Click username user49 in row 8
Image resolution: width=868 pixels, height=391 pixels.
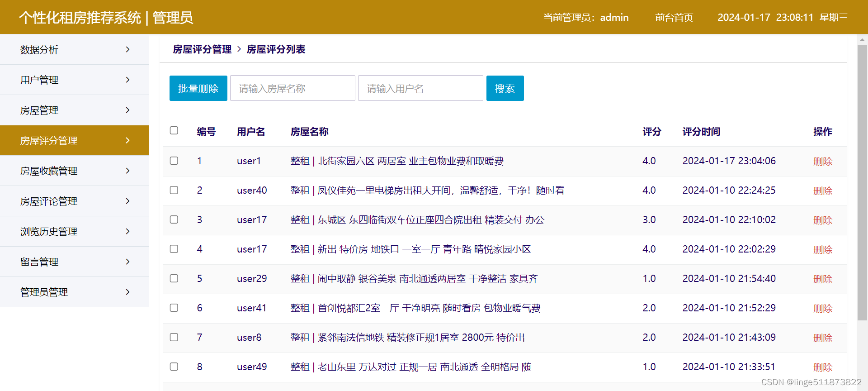coord(252,367)
